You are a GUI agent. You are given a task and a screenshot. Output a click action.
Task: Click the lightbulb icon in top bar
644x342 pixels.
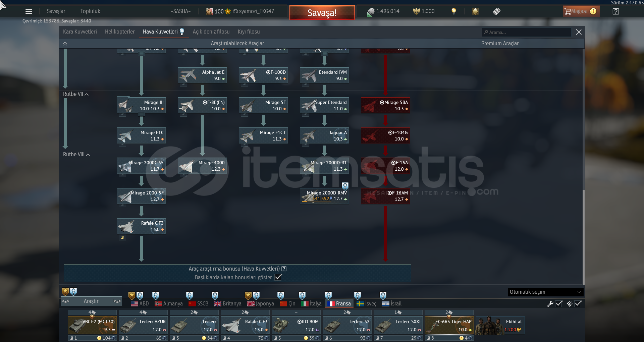(x=454, y=11)
